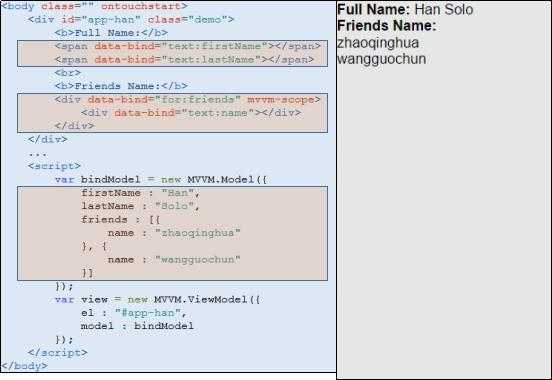Click the firstName : "Han" line

pyautogui.click(x=141, y=193)
